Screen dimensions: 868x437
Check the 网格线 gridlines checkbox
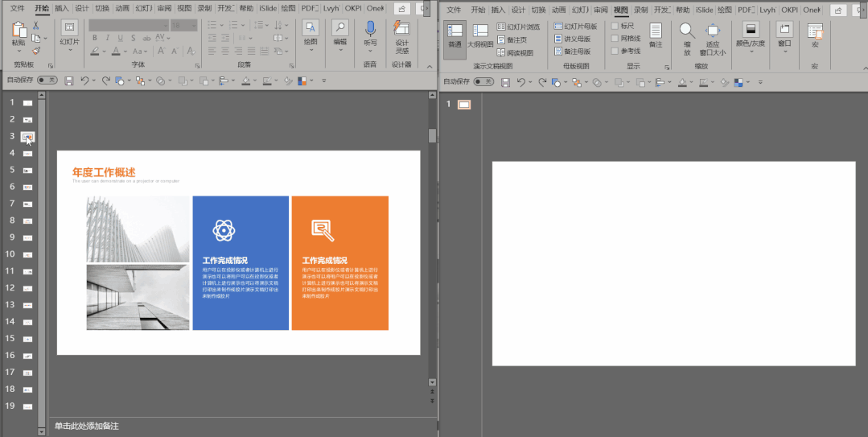click(x=615, y=38)
